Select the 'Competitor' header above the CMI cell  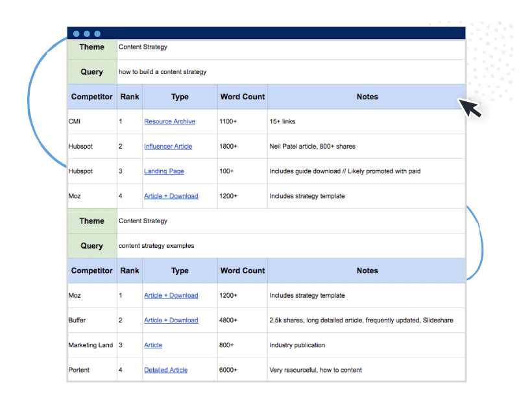coord(93,97)
